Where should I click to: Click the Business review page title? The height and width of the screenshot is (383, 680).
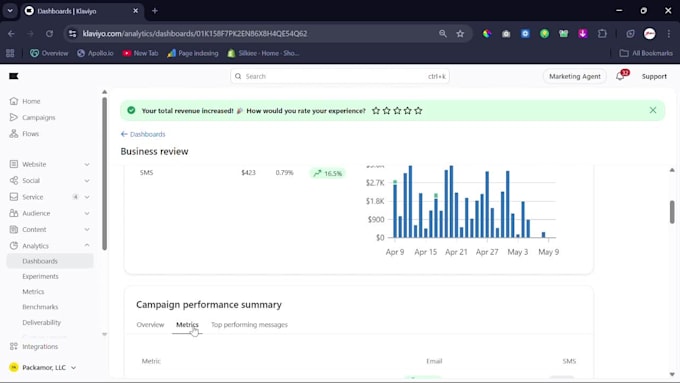coord(154,151)
